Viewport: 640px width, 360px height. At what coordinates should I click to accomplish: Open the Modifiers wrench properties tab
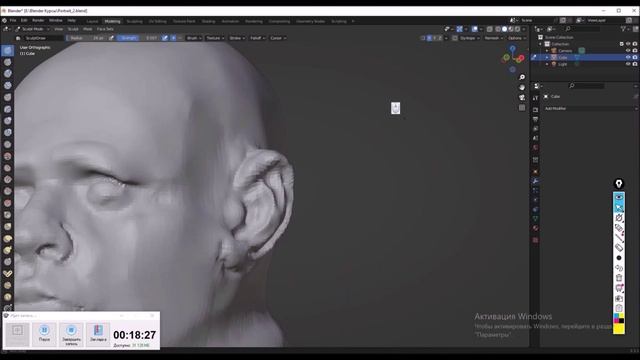(x=536, y=181)
